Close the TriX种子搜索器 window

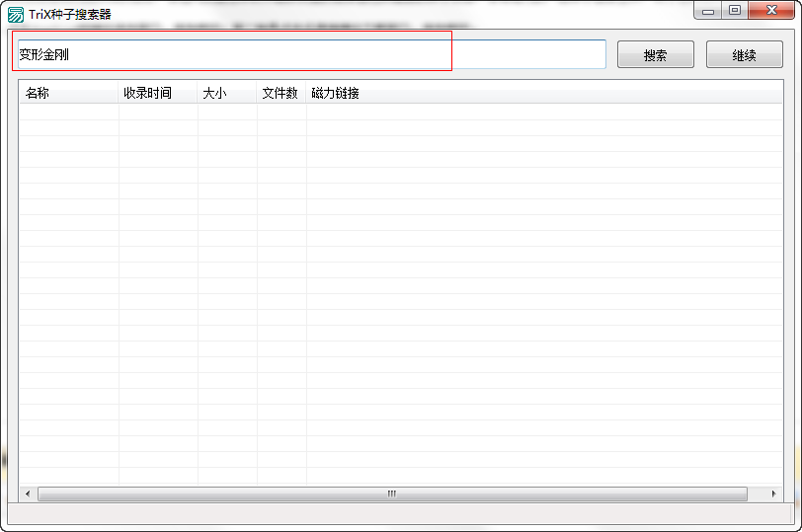771,10
